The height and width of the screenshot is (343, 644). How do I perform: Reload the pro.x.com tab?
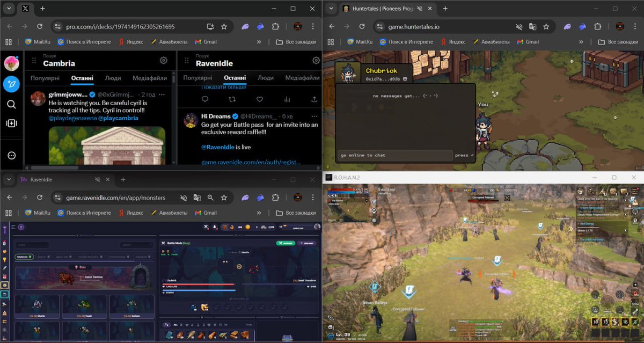40,26
